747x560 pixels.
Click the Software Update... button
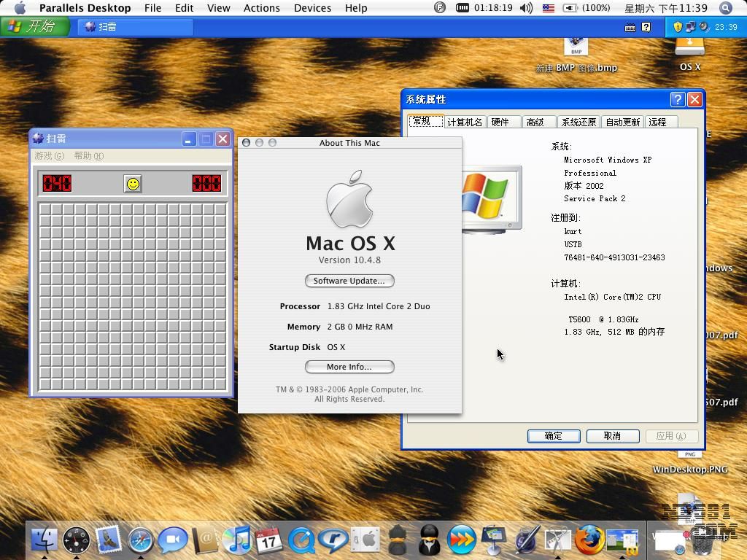pyautogui.click(x=349, y=281)
